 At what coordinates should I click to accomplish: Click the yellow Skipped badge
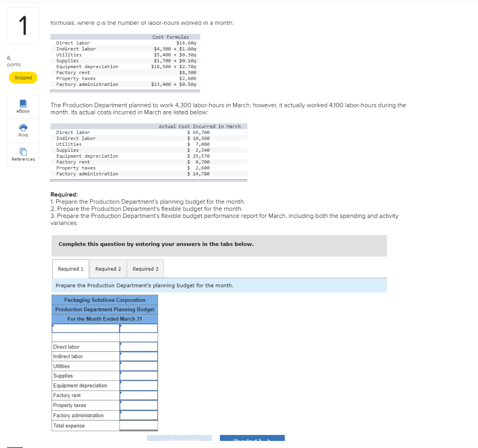[23, 77]
